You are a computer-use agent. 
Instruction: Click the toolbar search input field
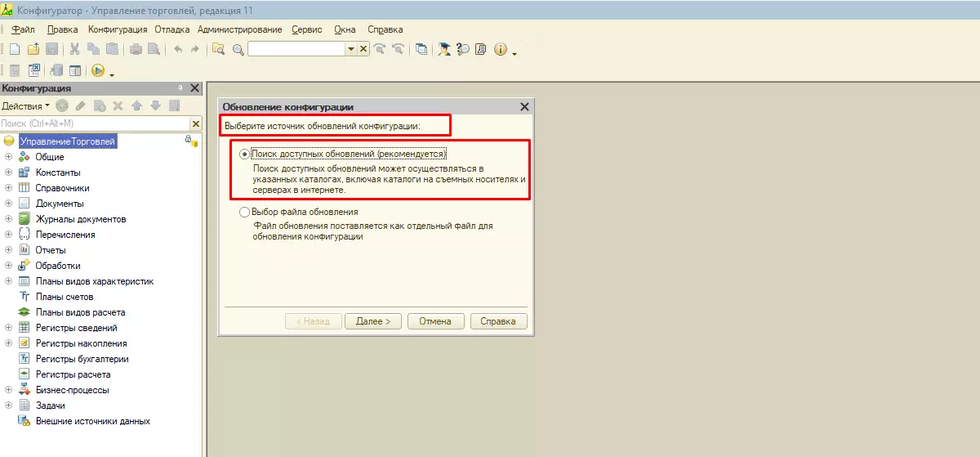coord(296,49)
